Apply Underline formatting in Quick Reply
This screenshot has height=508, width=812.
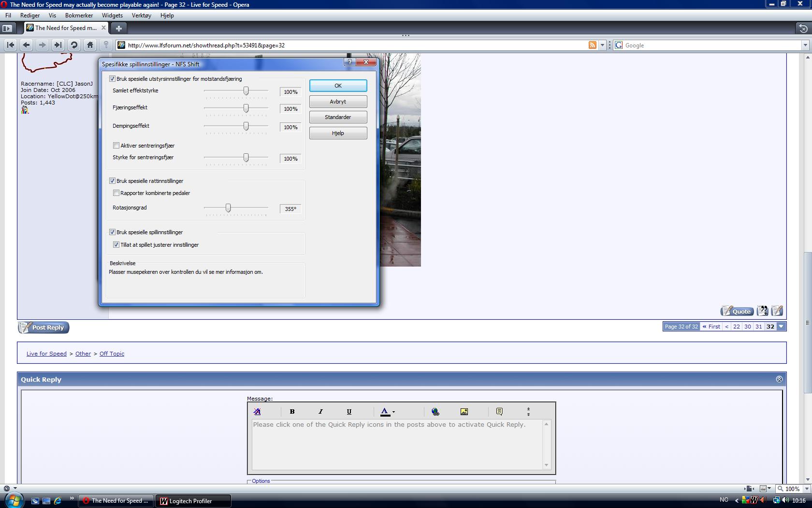coord(349,412)
